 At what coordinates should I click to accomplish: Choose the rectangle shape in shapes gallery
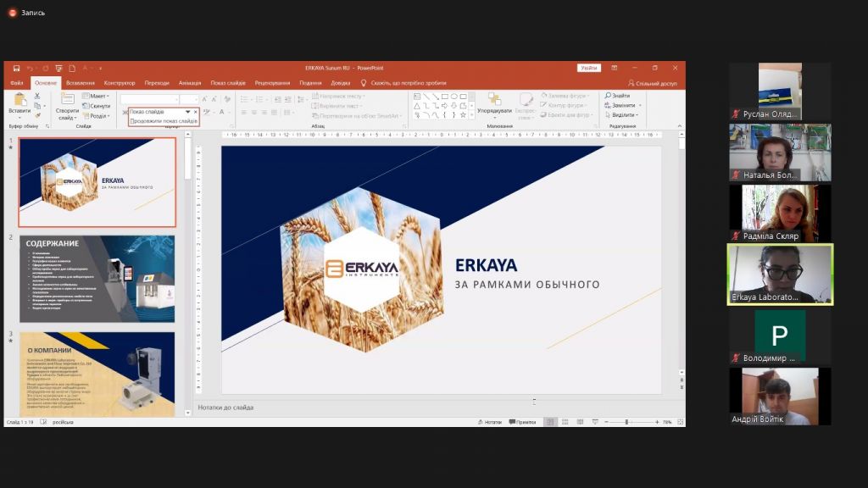(444, 97)
